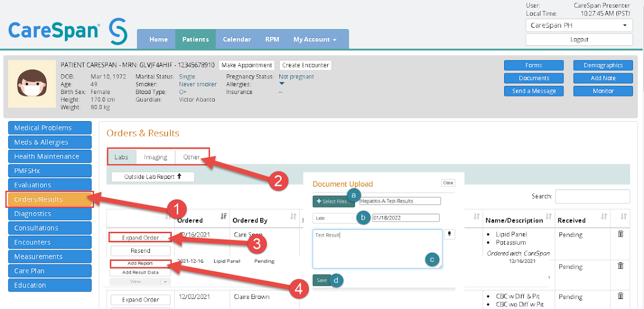Click the exclamation mark button beside notes box
Viewport: 644px width, 309px height.
[x=450, y=235]
